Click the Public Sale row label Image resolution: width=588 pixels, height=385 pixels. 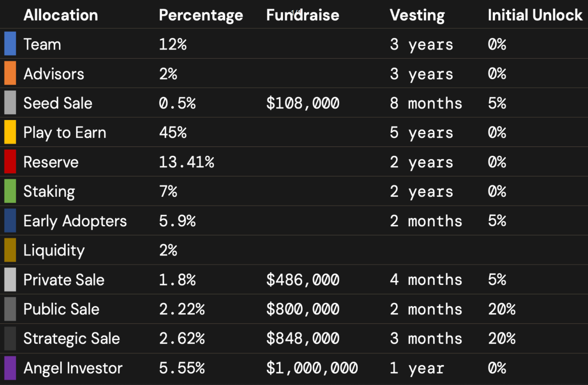coord(61,309)
